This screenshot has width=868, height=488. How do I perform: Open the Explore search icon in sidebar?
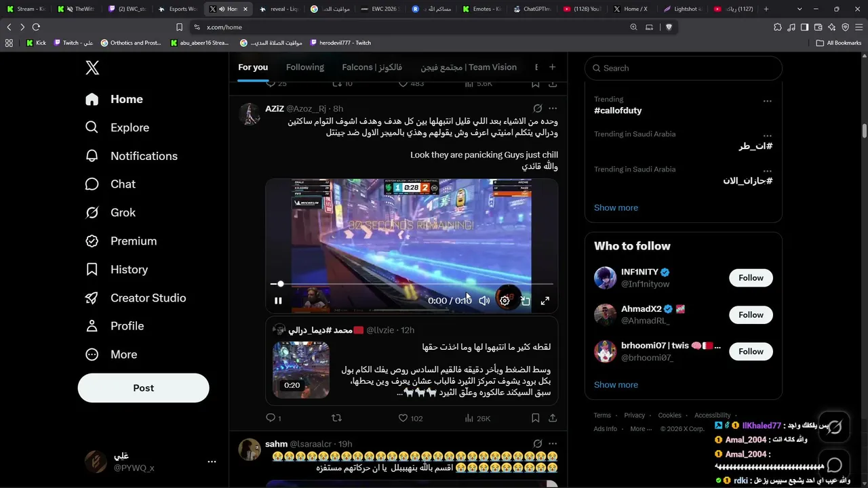pos(92,127)
